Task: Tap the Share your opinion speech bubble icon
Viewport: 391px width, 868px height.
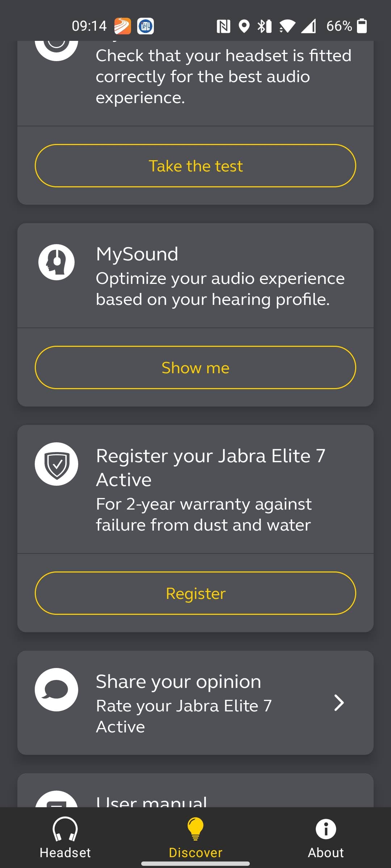Action: tap(56, 690)
